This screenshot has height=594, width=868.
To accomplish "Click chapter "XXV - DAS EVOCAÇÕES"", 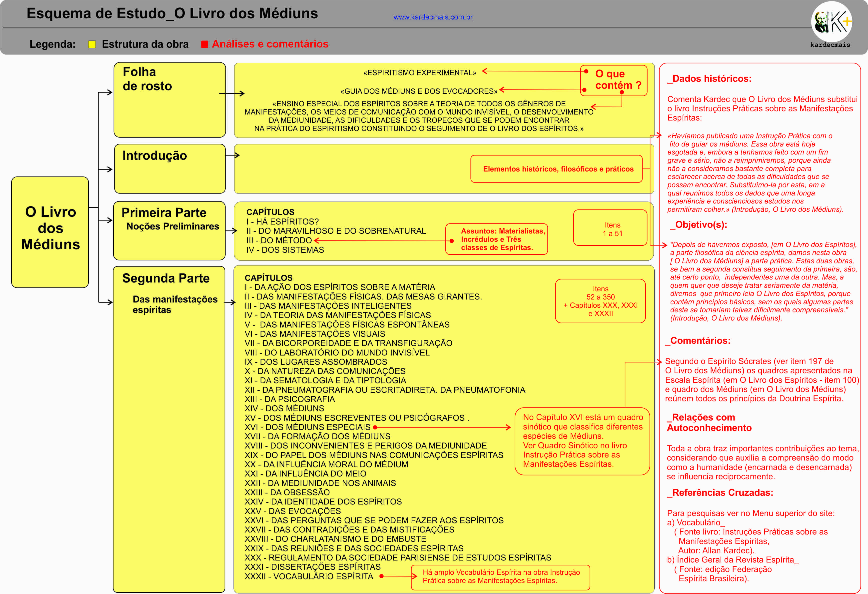I will click(293, 511).
